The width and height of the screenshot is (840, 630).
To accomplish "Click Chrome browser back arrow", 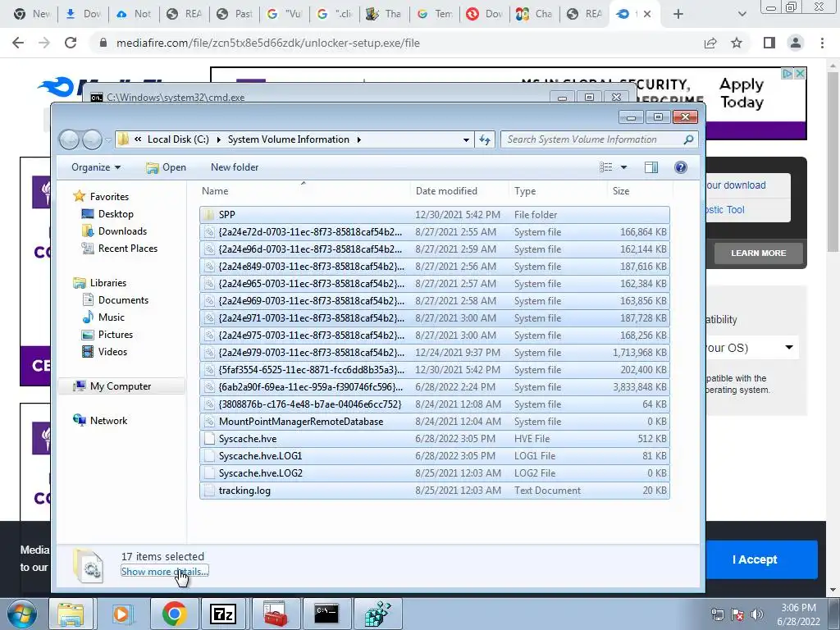I will 18,43.
